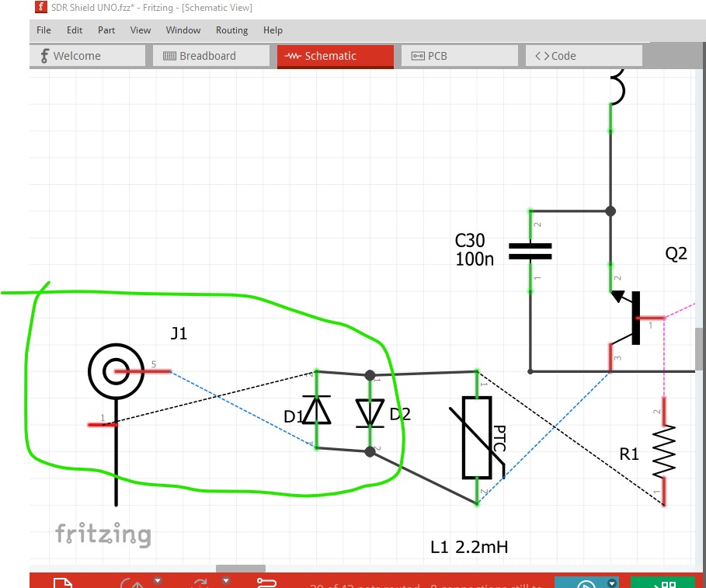Switch to the PCB tab
This screenshot has height=588, width=706.
click(460, 56)
